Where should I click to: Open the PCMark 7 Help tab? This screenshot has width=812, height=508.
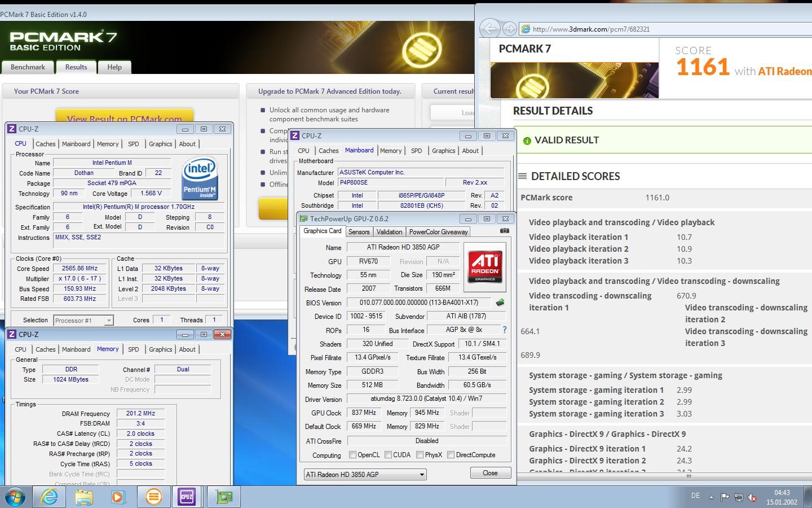114,67
